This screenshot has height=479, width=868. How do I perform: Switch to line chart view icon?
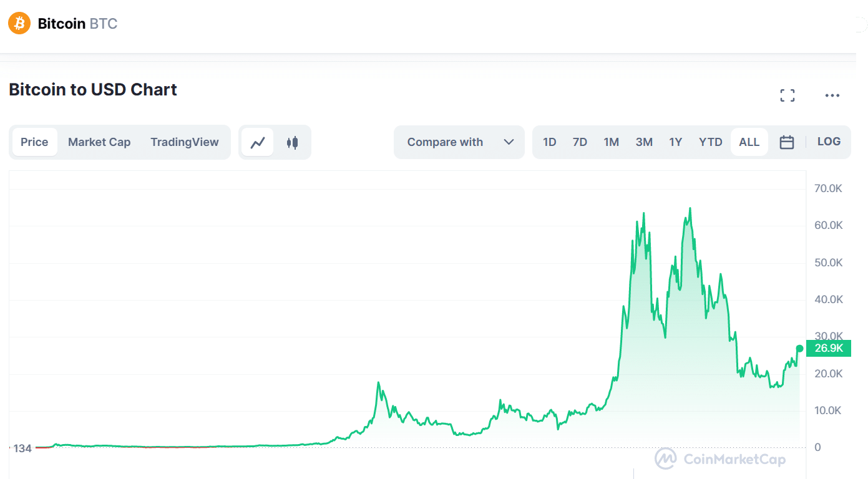[x=258, y=142]
